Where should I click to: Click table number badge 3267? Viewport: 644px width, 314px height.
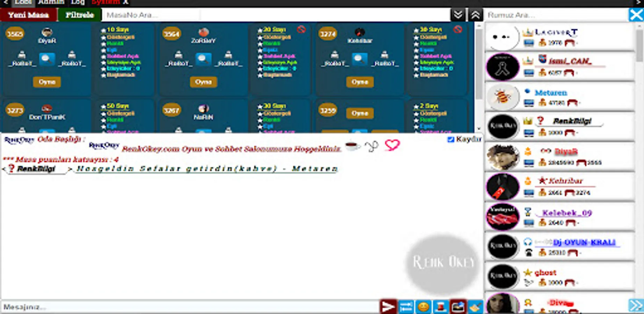(x=171, y=111)
